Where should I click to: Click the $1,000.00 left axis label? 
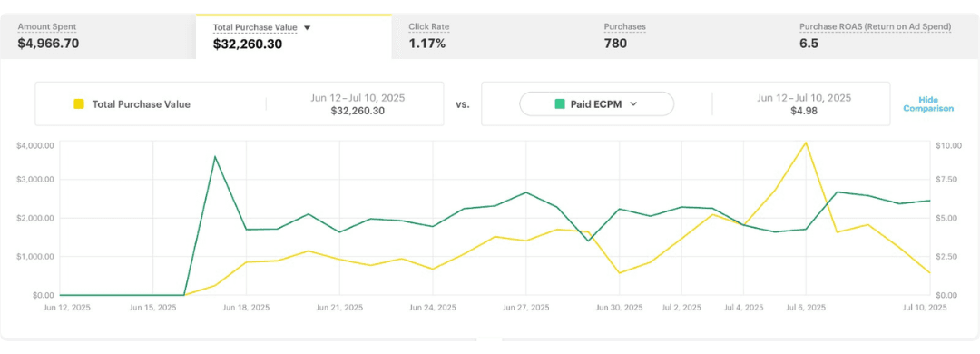(x=36, y=257)
